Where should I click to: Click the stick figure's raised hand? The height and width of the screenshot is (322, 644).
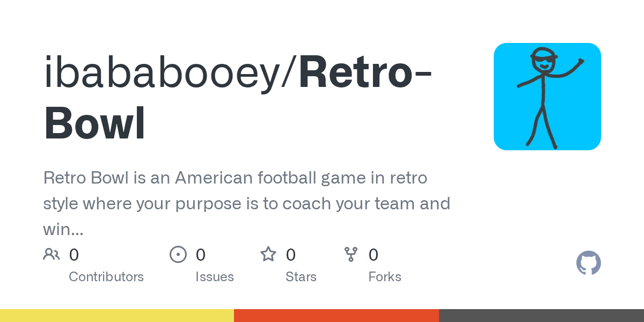580,62
